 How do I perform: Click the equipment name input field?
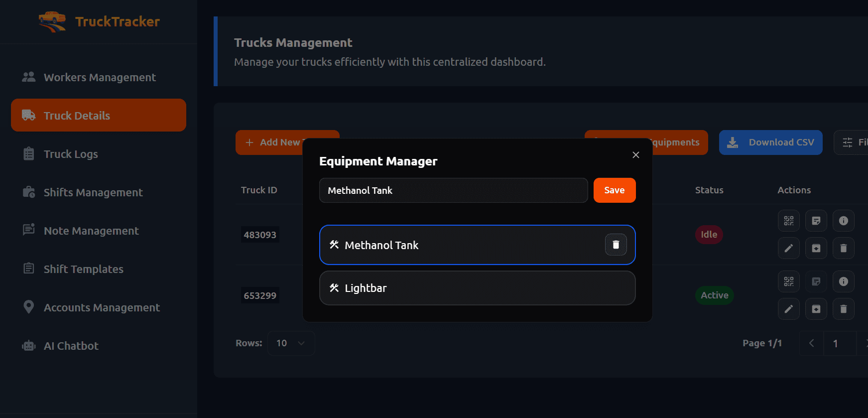click(x=453, y=190)
